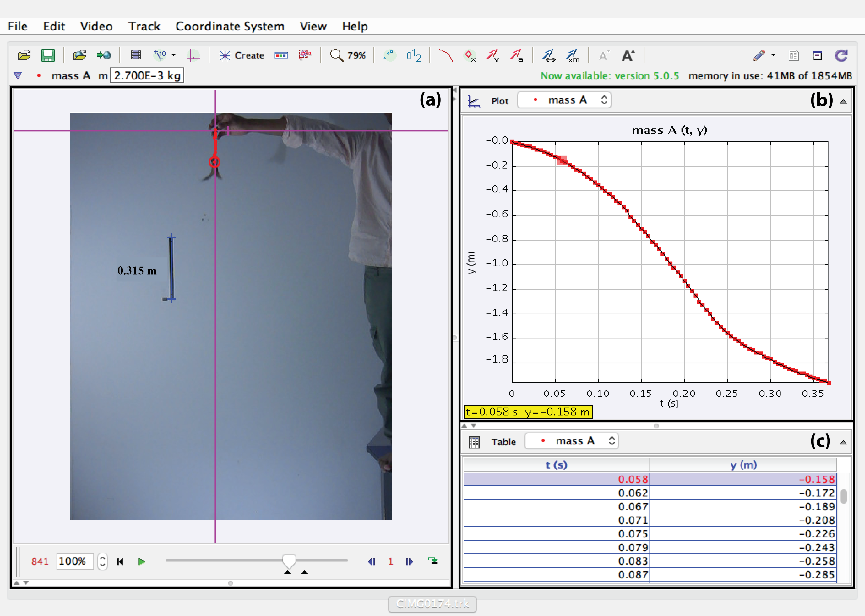Open the Track menu
This screenshot has height=616, width=865.
pos(144,26)
